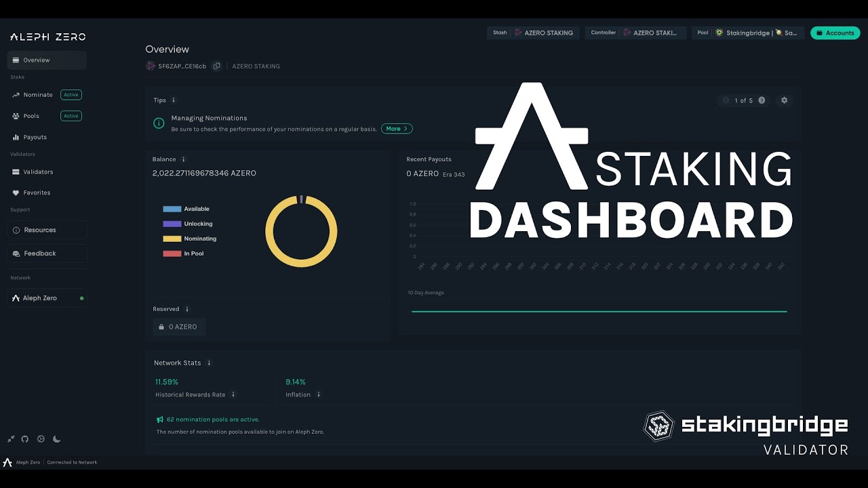Image resolution: width=868 pixels, height=488 pixels.
Task: Click the nomination pools megaphone icon
Action: pyautogui.click(x=160, y=420)
